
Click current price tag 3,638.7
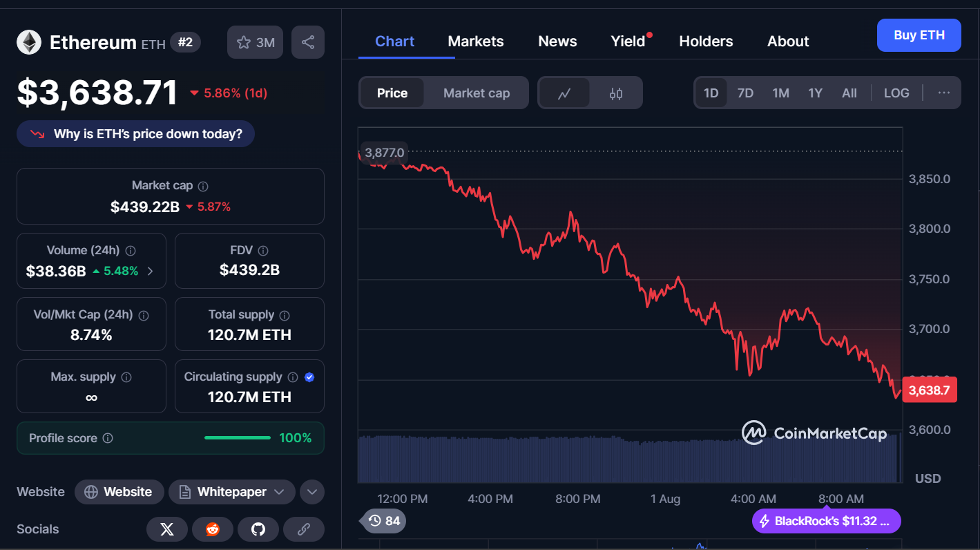tap(929, 390)
